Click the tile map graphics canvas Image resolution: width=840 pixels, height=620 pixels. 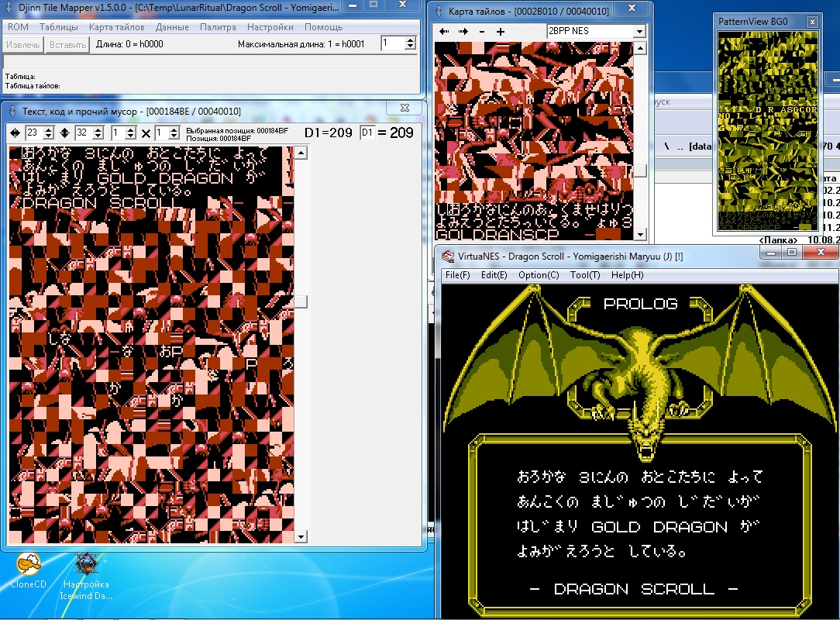[x=534, y=141]
